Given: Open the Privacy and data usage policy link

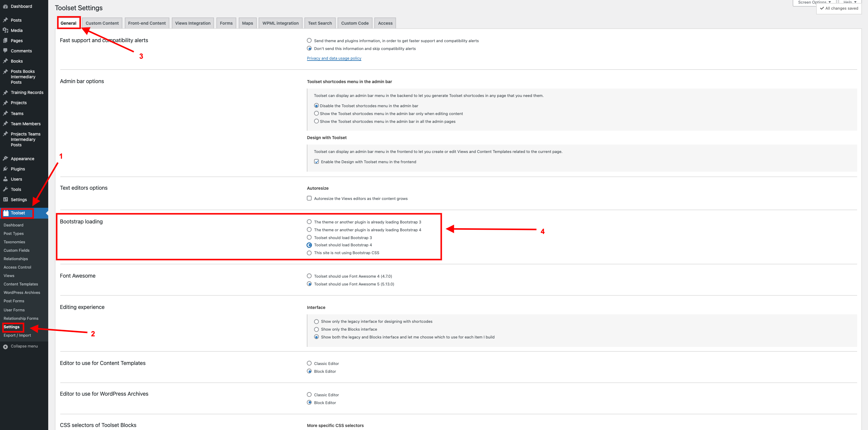Looking at the screenshot, I should (334, 58).
